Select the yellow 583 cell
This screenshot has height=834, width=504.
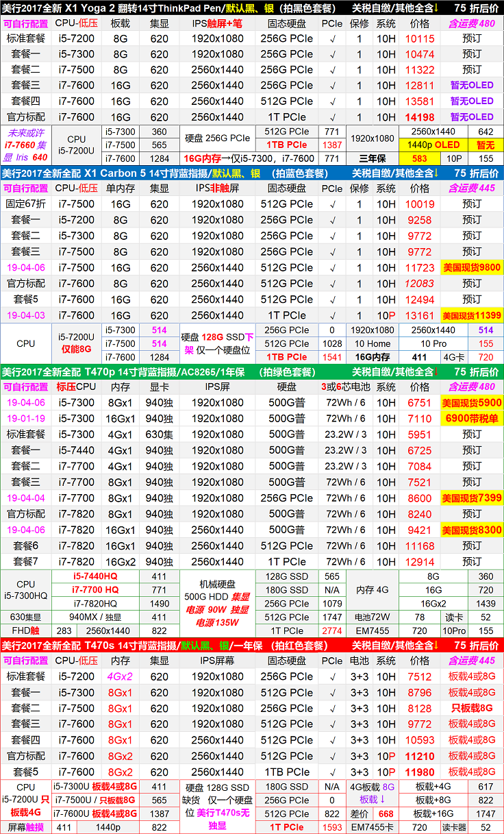(420, 158)
